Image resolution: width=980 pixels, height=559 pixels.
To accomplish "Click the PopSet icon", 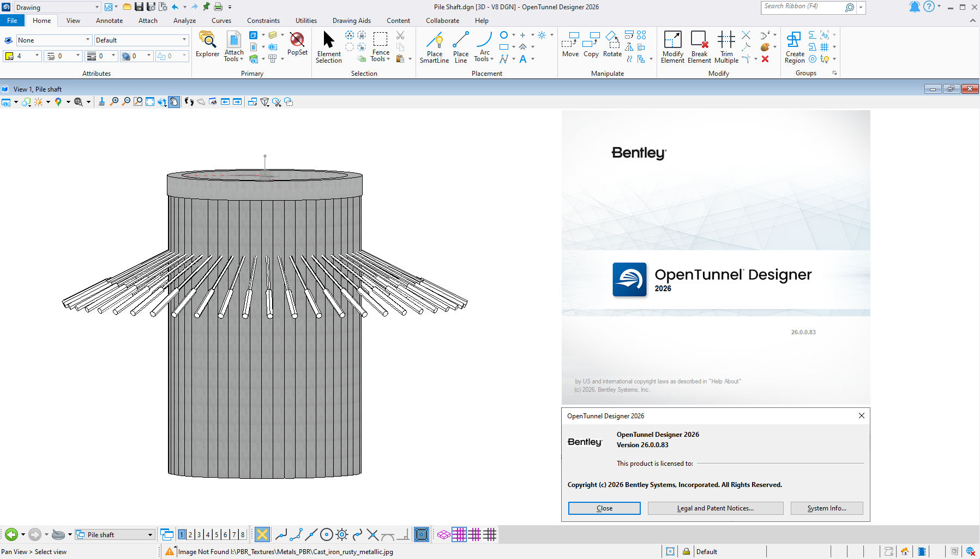I will pyautogui.click(x=297, y=44).
